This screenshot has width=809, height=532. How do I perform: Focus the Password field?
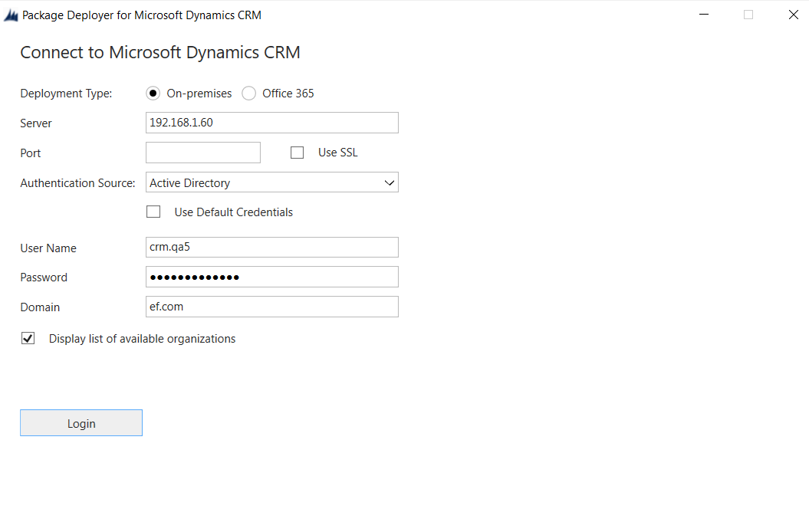point(271,277)
